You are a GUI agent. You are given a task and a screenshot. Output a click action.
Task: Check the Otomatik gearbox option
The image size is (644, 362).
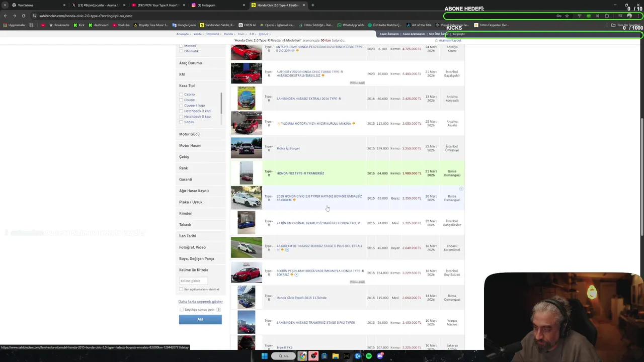tap(181, 51)
